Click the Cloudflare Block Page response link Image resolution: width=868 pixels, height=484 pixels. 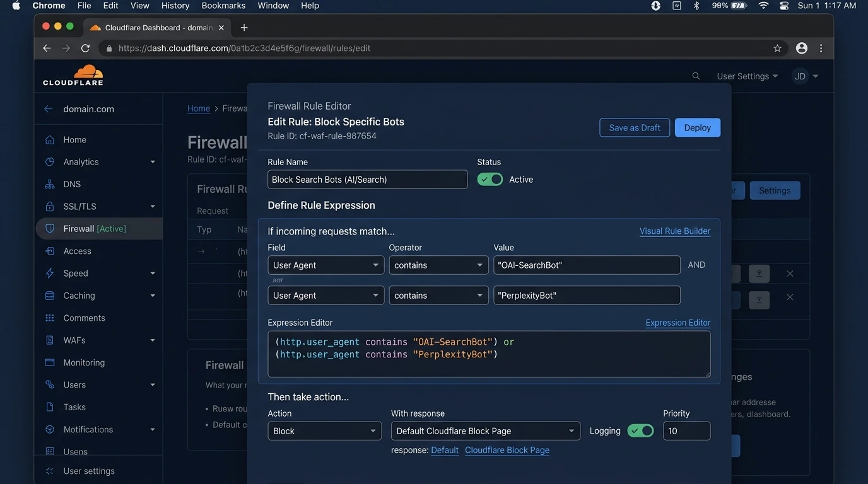coord(507,450)
